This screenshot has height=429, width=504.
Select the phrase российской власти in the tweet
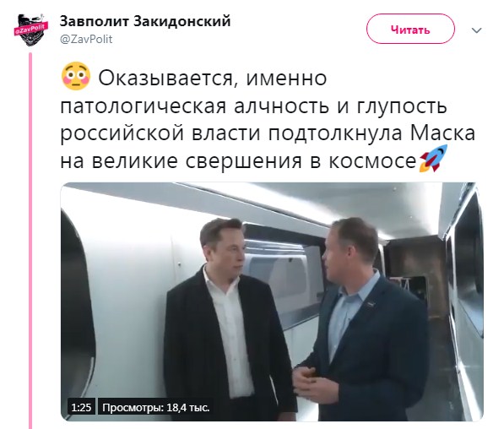pyautogui.click(x=160, y=133)
